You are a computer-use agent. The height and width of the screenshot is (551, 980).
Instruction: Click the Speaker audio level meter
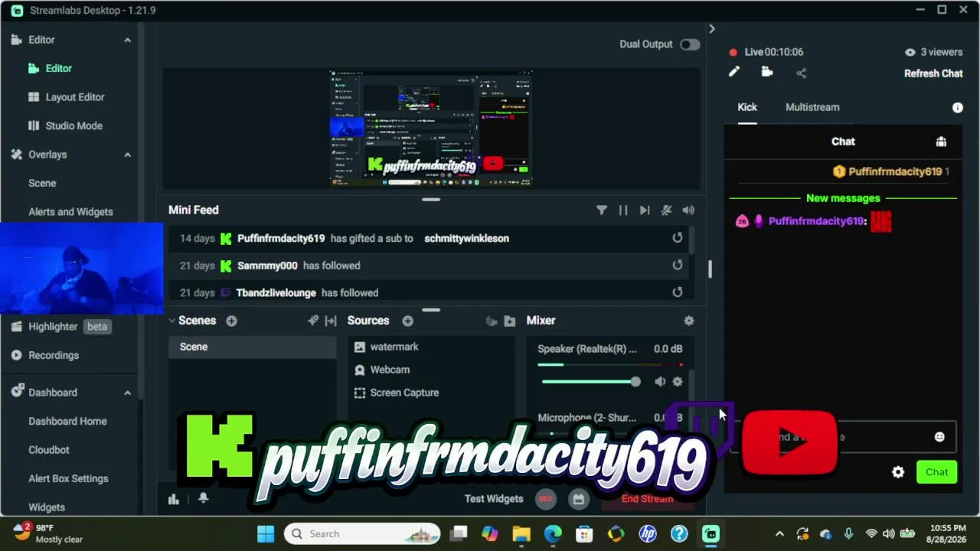[x=610, y=365]
